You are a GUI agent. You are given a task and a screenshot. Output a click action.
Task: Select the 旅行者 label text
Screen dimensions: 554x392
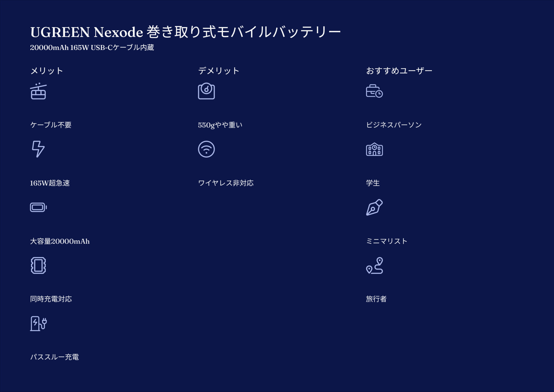coord(376,299)
